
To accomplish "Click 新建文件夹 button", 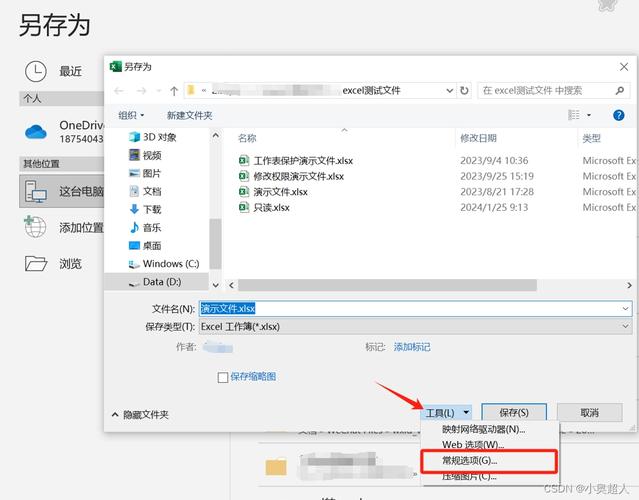I will [189, 115].
